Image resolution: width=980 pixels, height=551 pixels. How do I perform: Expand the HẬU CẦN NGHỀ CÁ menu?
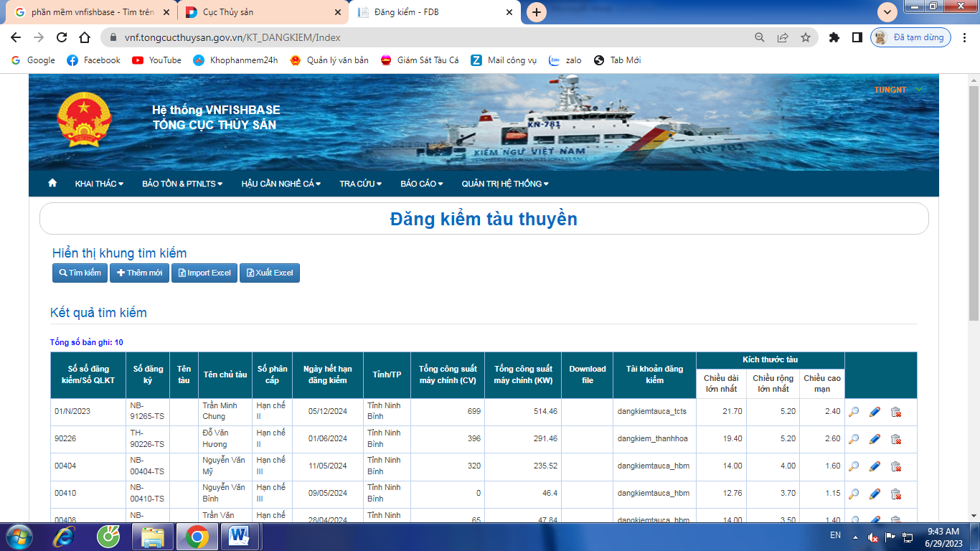coord(281,184)
